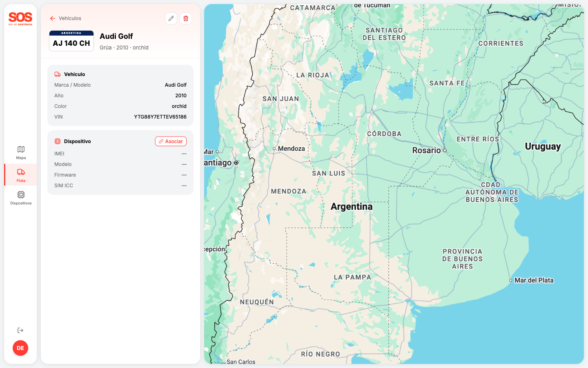Click the Asociar button
588x368 pixels.
tap(171, 141)
